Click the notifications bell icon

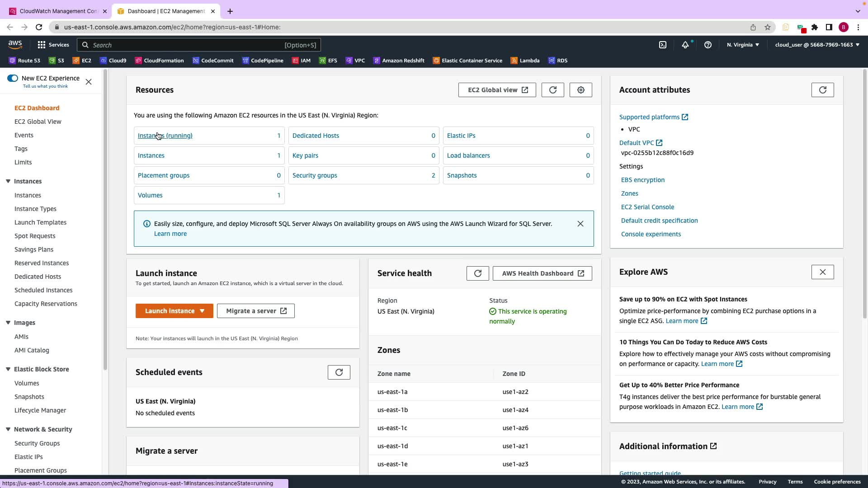pyautogui.click(x=685, y=45)
